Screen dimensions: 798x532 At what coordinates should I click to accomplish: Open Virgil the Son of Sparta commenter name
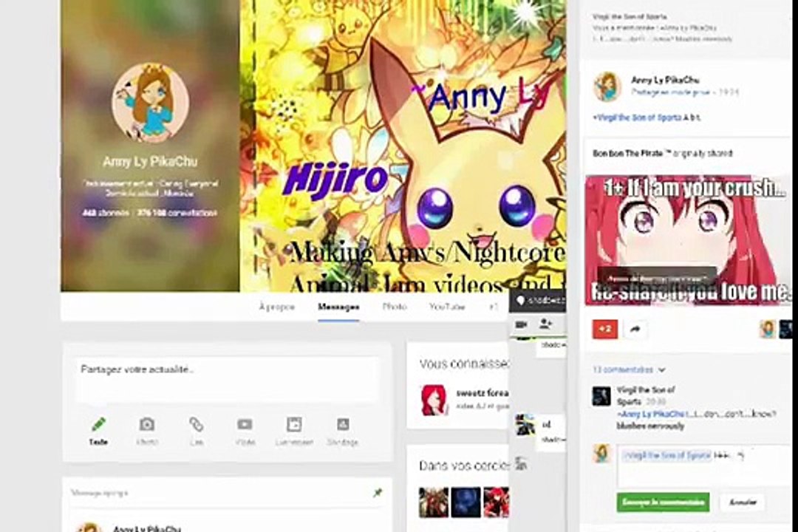(645, 395)
